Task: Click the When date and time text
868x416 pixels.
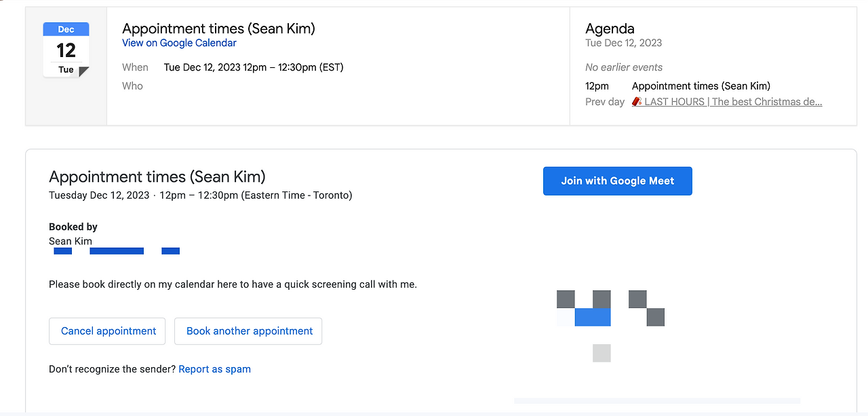Action: [x=254, y=67]
